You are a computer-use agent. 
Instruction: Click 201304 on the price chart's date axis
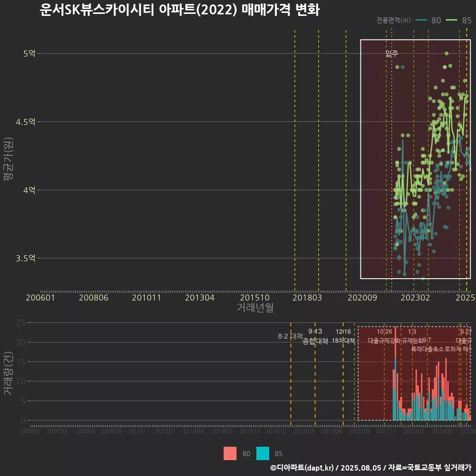pos(200,297)
